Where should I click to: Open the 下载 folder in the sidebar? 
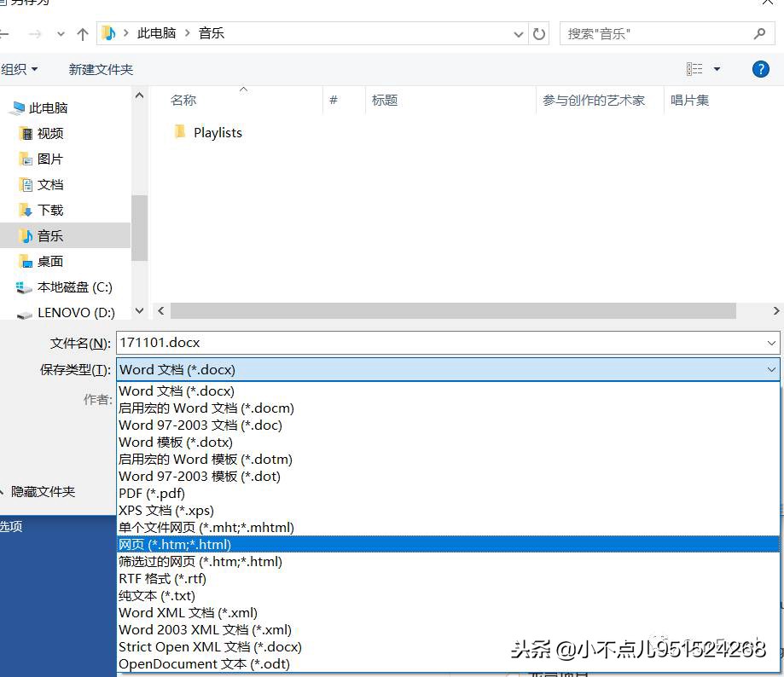tap(49, 210)
